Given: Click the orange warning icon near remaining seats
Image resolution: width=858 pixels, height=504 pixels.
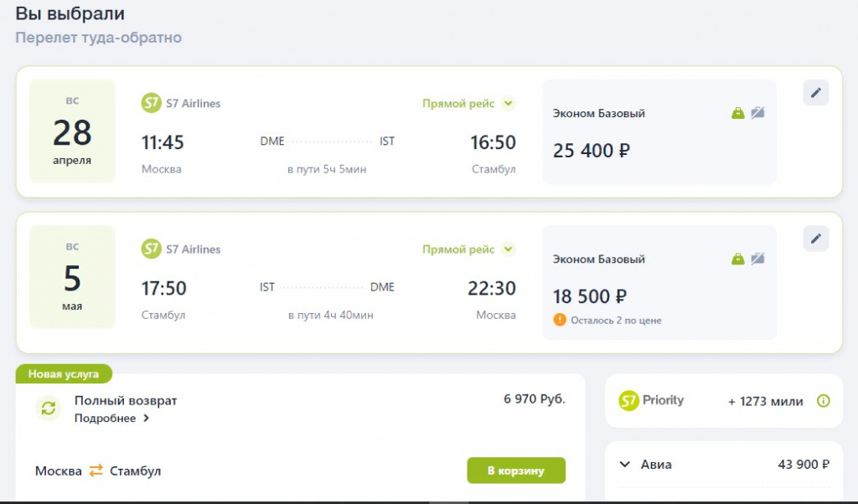Looking at the screenshot, I should [x=560, y=320].
